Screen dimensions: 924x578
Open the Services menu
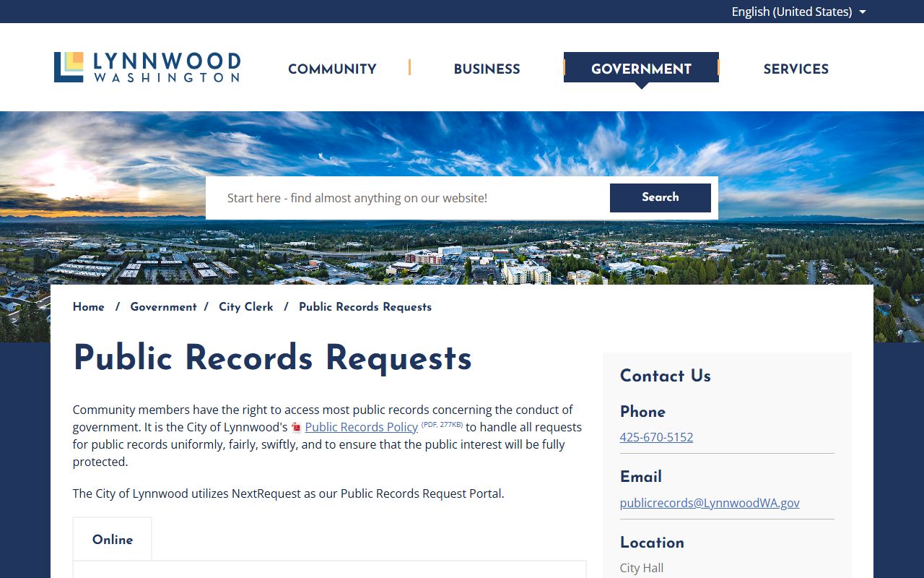[x=796, y=69]
